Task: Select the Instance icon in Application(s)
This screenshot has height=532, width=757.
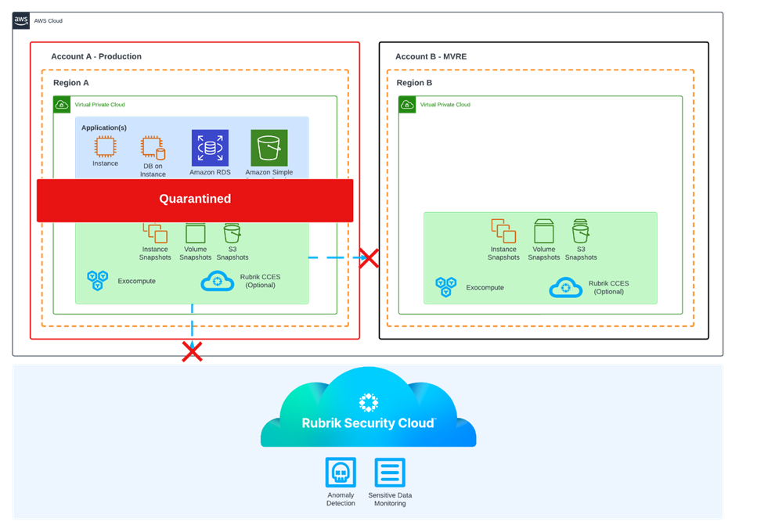Action: [105, 146]
